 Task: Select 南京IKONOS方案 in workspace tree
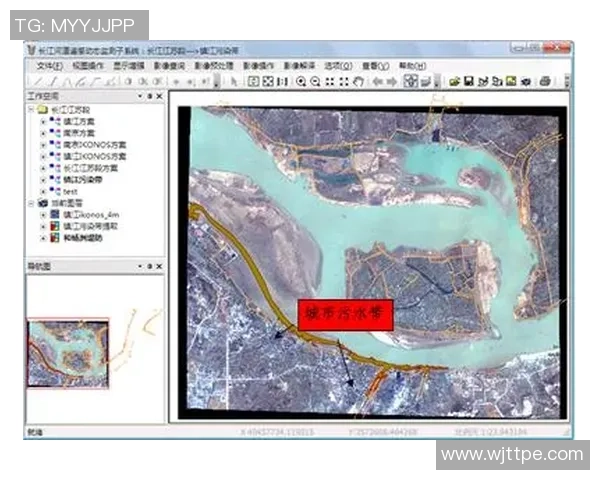94,145
